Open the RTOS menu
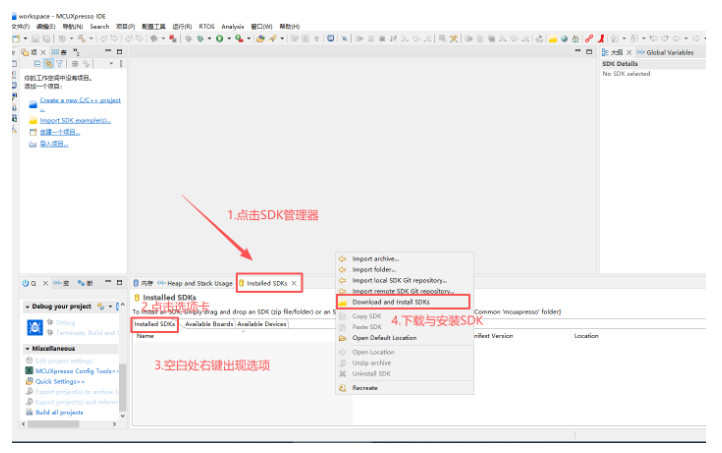The image size is (722, 453). click(207, 27)
